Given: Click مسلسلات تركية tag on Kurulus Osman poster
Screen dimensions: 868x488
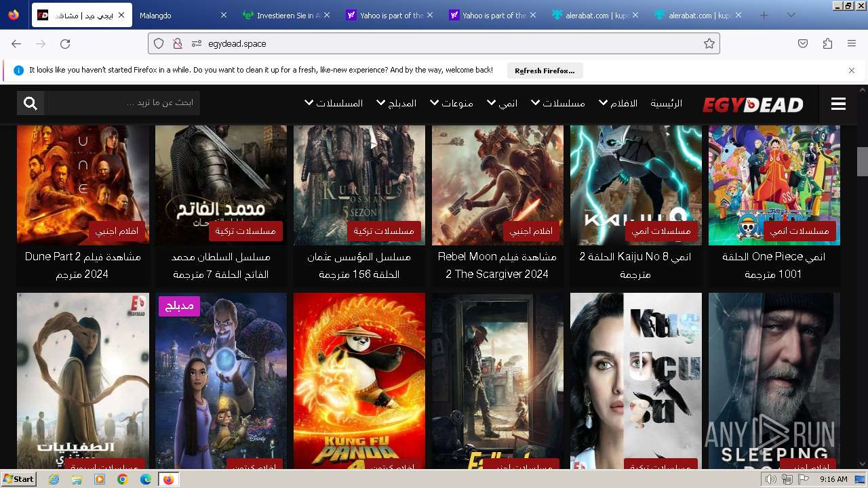Looking at the screenshot, I should click(x=384, y=232).
